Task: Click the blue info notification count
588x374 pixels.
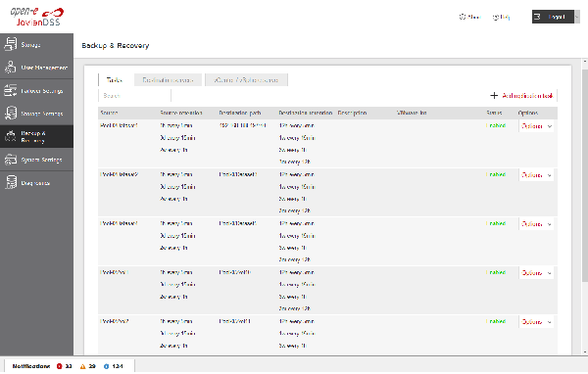Action: (x=114, y=366)
